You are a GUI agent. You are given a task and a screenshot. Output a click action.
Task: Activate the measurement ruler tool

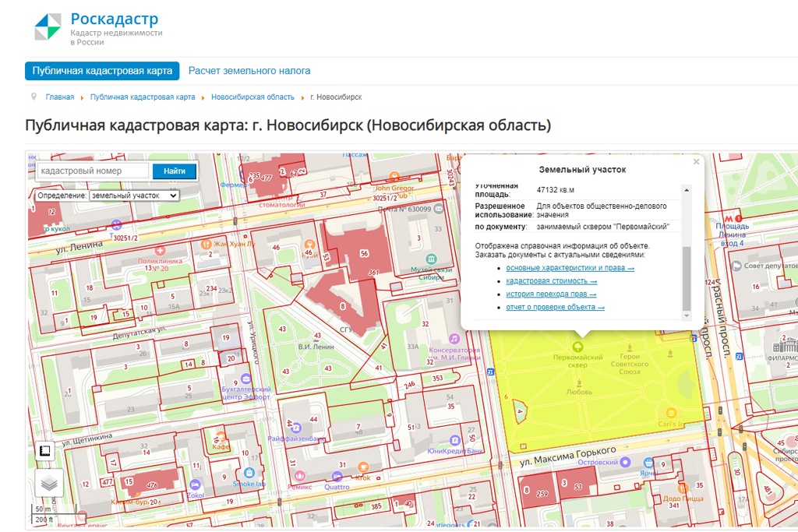point(45,451)
